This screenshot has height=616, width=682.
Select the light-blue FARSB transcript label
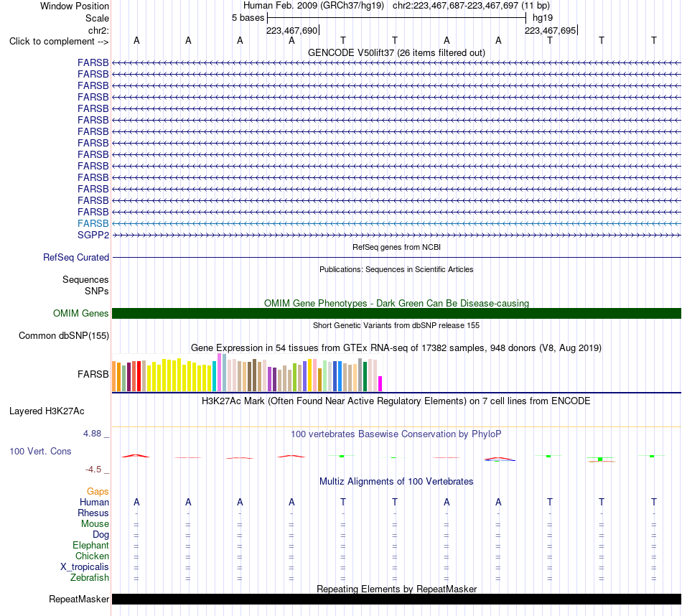click(93, 223)
